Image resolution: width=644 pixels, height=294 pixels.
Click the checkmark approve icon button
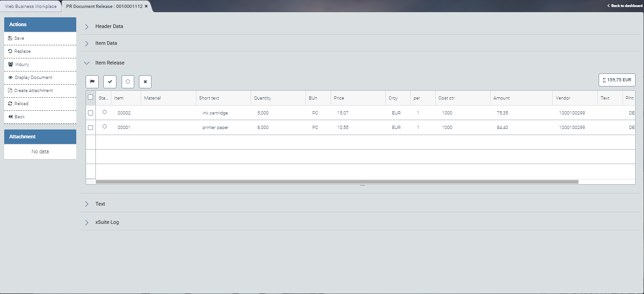(x=110, y=81)
